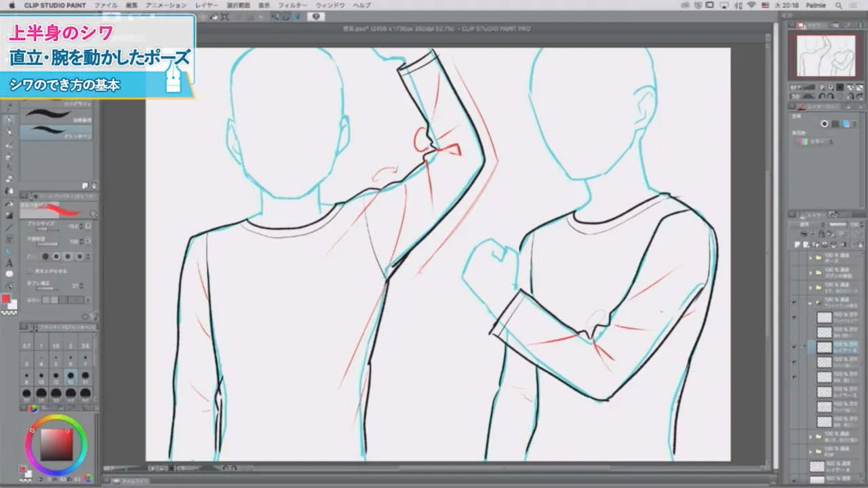Hide the currently selected highlighted layer
Viewport: 868px width, 488px height.
(794, 346)
